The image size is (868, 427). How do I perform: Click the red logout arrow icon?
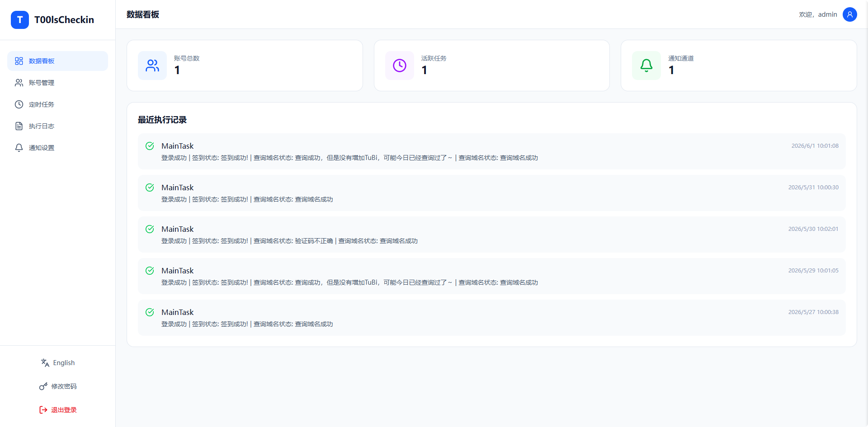point(43,410)
